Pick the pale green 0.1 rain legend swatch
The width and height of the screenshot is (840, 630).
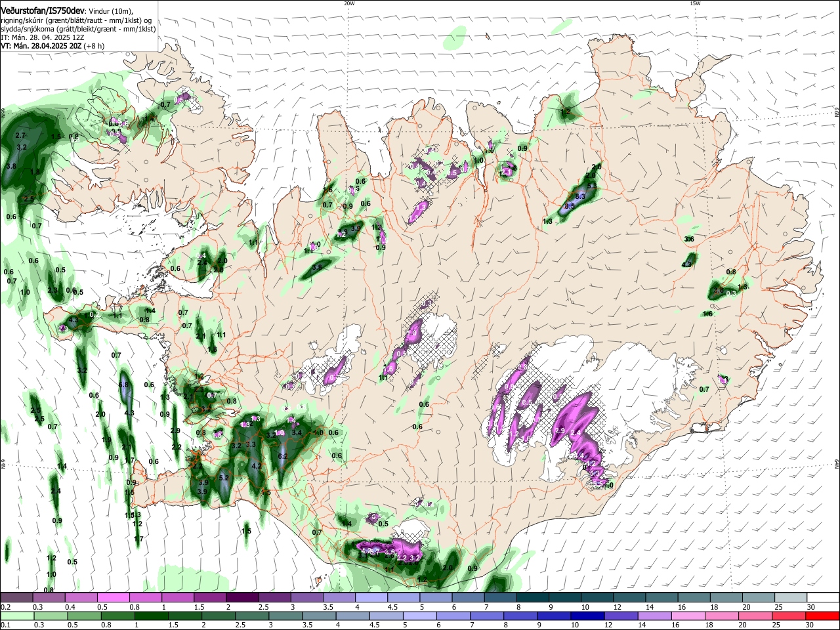click(x=16, y=616)
